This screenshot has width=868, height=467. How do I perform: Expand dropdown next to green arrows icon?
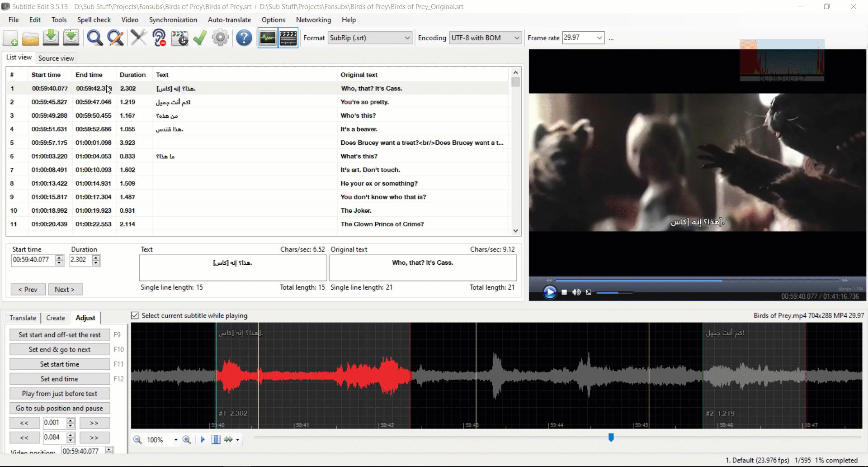point(237,440)
